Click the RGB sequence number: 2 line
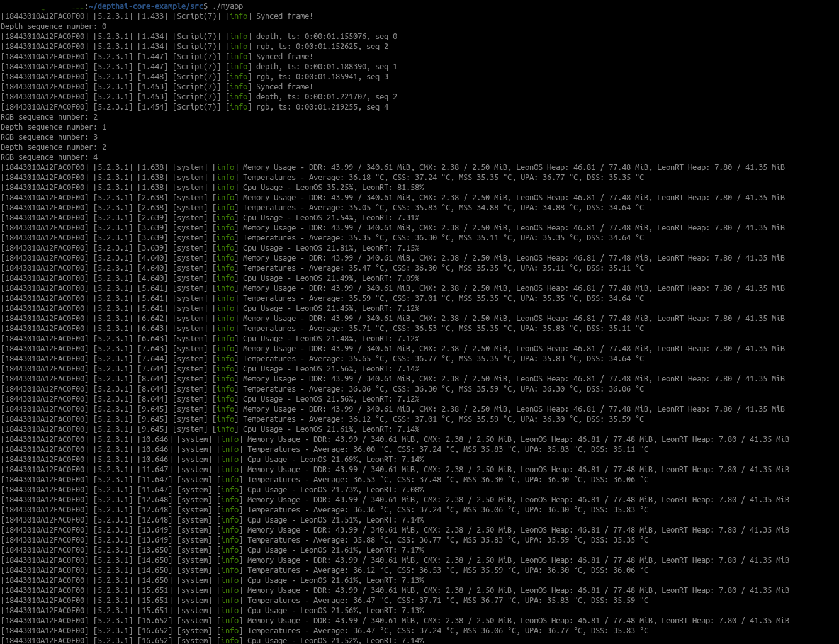 click(48, 116)
